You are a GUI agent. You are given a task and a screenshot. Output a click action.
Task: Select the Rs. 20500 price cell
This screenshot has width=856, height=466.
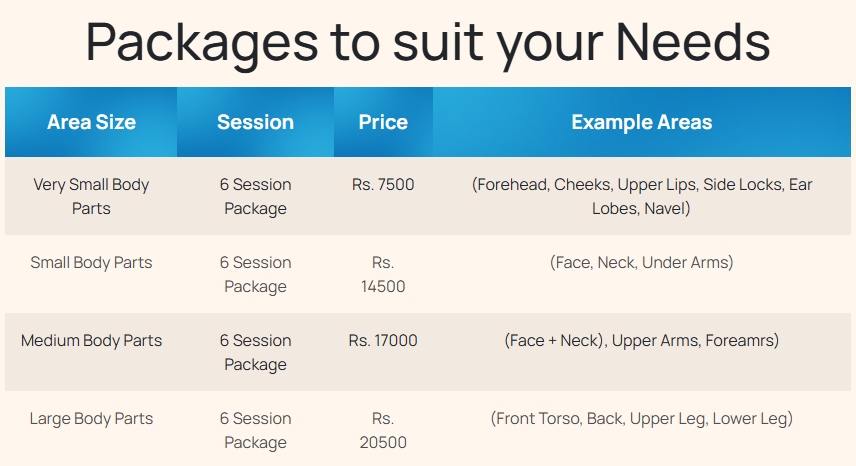[383, 430]
